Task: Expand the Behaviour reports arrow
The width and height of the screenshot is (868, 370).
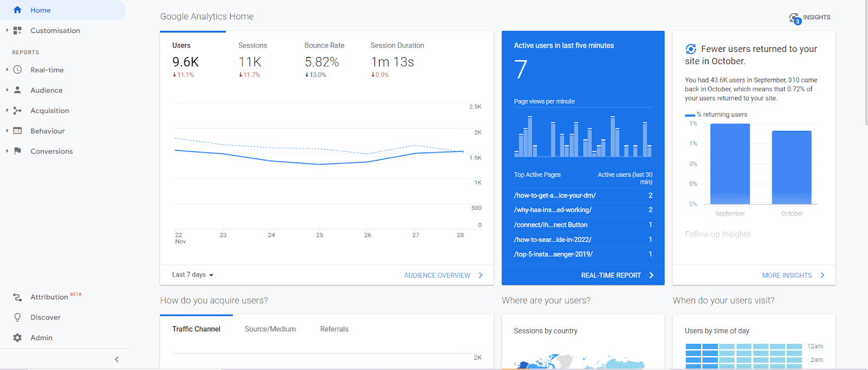Action: [7, 131]
